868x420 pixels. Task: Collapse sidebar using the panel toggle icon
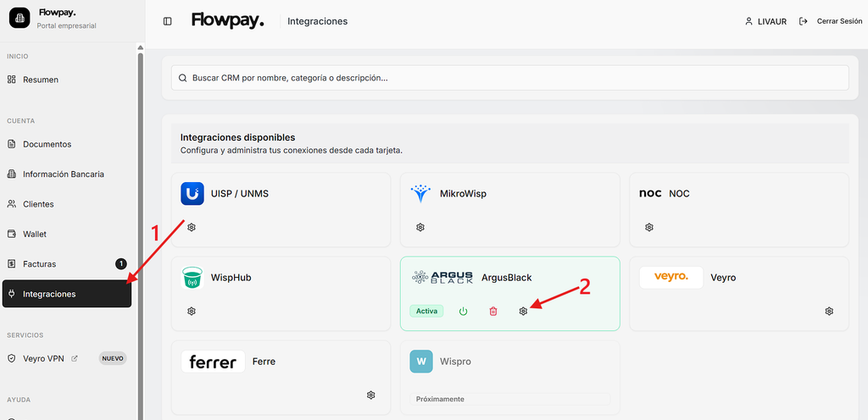167,21
